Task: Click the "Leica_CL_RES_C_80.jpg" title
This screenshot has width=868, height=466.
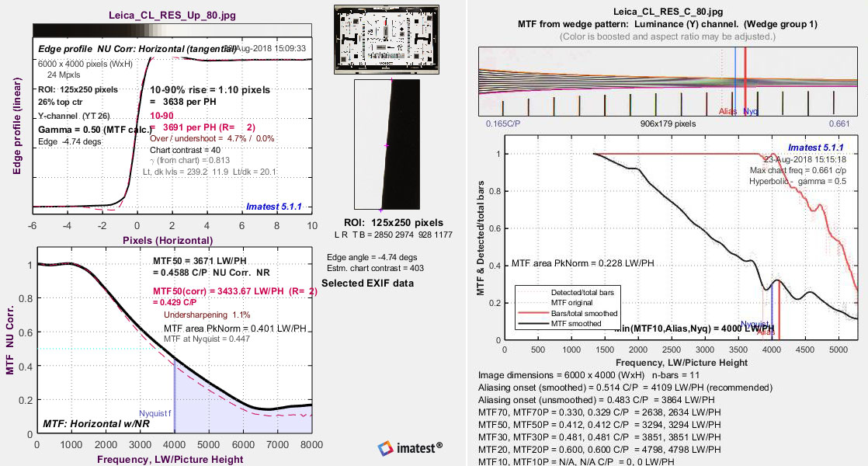Action: tap(667, 12)
